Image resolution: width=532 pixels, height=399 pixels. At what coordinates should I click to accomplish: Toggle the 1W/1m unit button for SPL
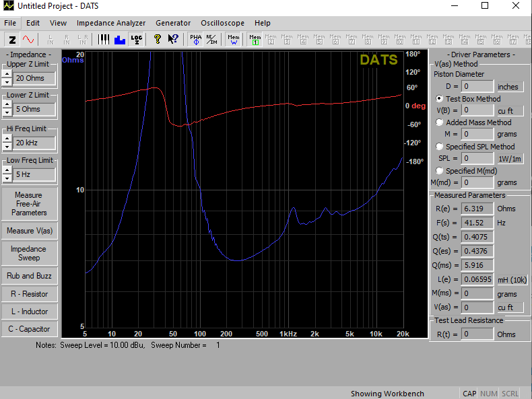tap(510, 159)
